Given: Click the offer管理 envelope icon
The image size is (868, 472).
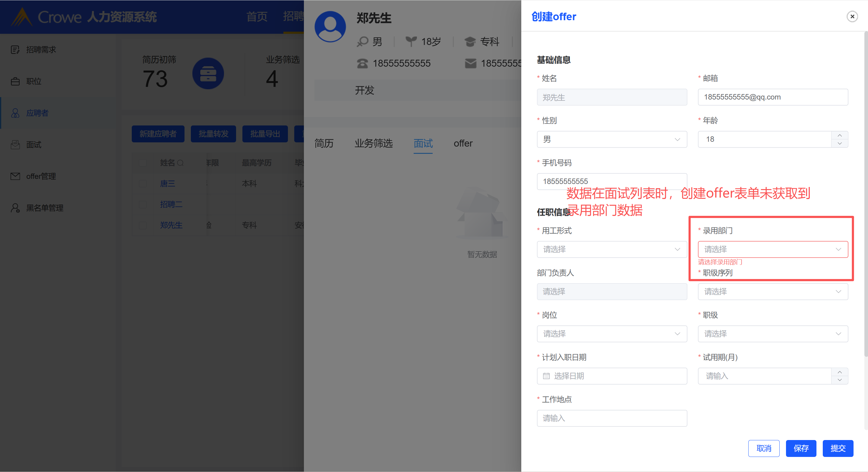Looking at the screenshot, I should point(15,176).
